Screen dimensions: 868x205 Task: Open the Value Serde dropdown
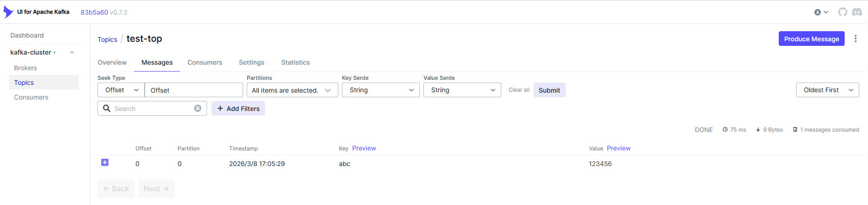[x=462, y=90]
